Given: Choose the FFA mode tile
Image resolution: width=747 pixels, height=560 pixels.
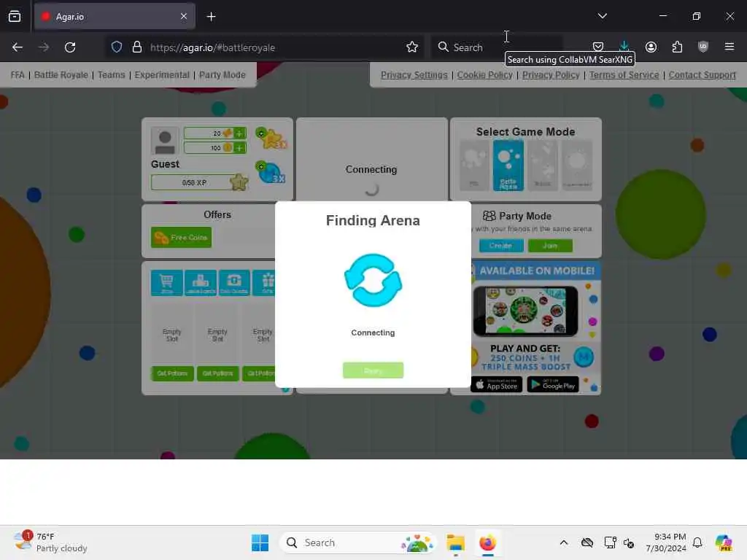Looking at the screenshot, I should [x=474, y=166].
